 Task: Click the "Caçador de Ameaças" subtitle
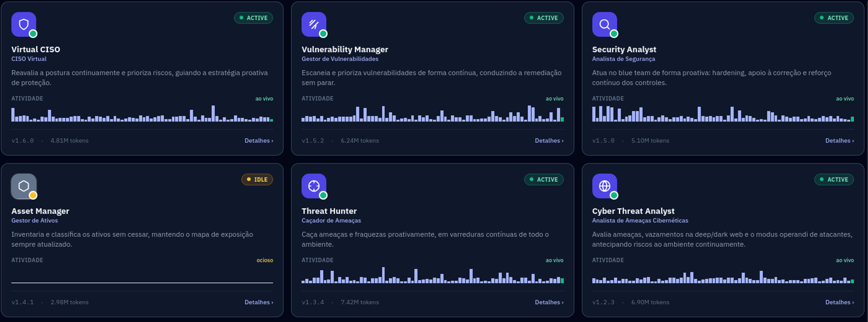click(x=331, y=221)
